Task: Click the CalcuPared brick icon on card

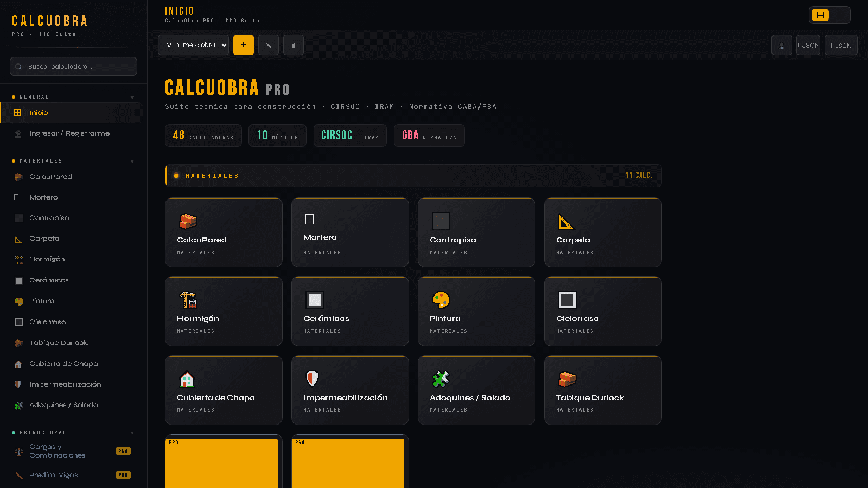Action: point(188,221)
